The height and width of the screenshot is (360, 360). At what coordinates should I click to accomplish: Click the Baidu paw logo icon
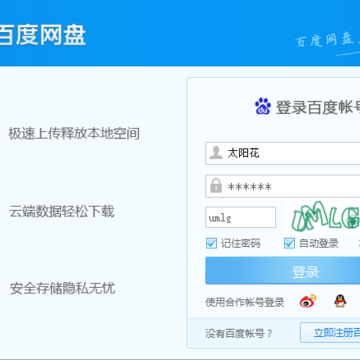pos(263,106)
